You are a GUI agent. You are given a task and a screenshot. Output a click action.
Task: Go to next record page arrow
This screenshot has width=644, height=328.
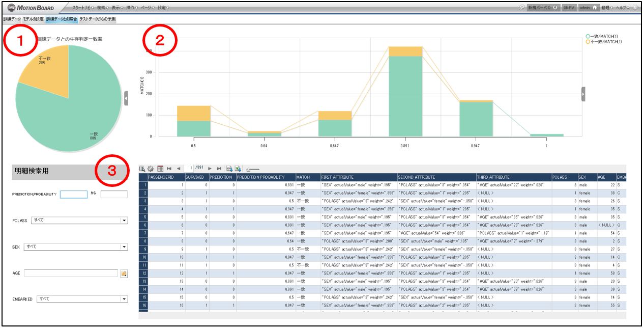tap(210, 168)
